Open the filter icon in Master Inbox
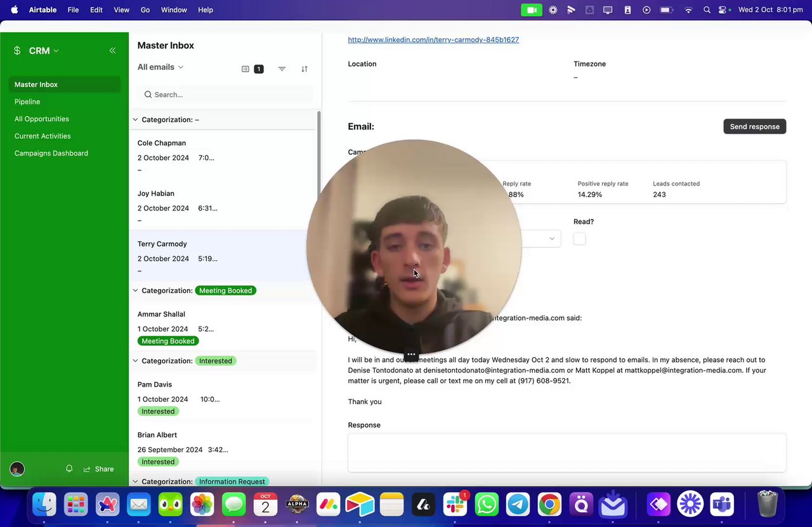 [x=282, y=68]
